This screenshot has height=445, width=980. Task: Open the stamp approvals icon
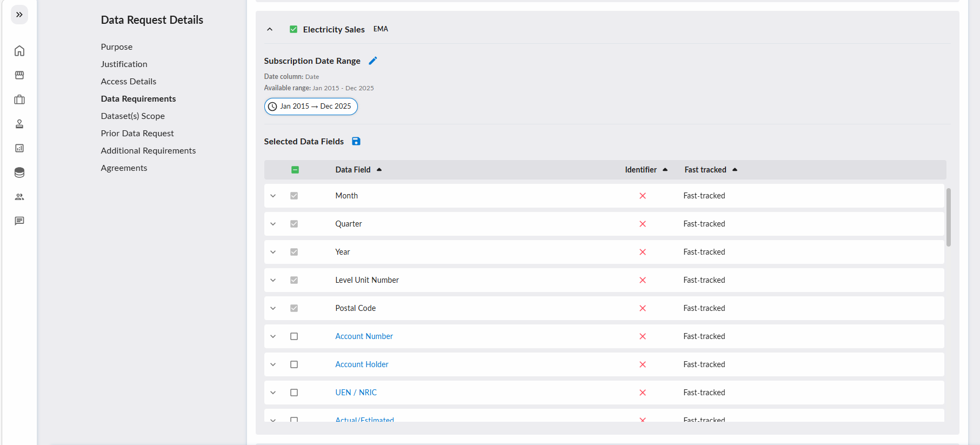pos(19,124)
